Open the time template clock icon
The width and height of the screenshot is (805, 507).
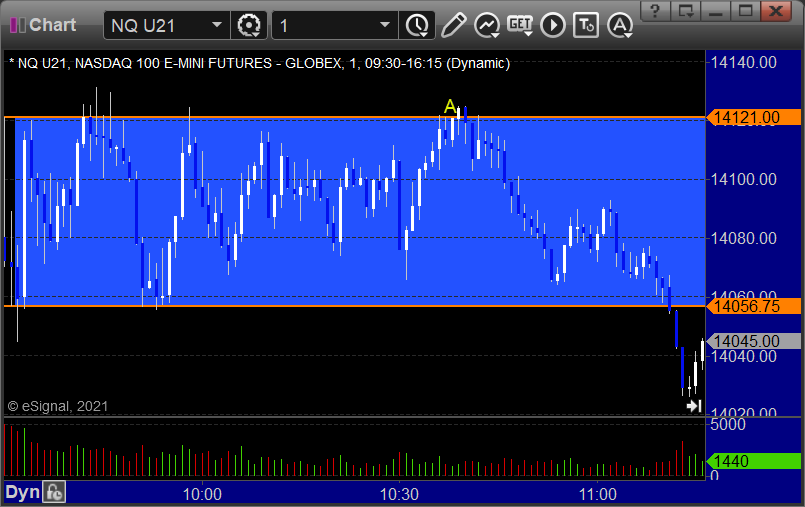[x=417, y=25]
